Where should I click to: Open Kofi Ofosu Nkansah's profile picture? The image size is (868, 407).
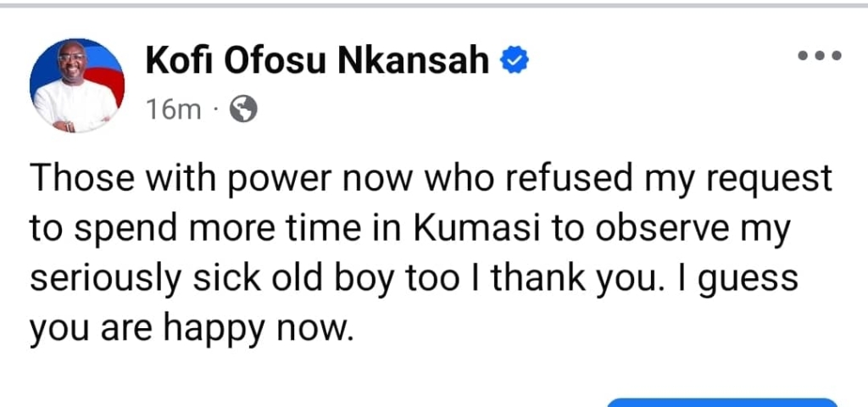(x=77, y=85)
